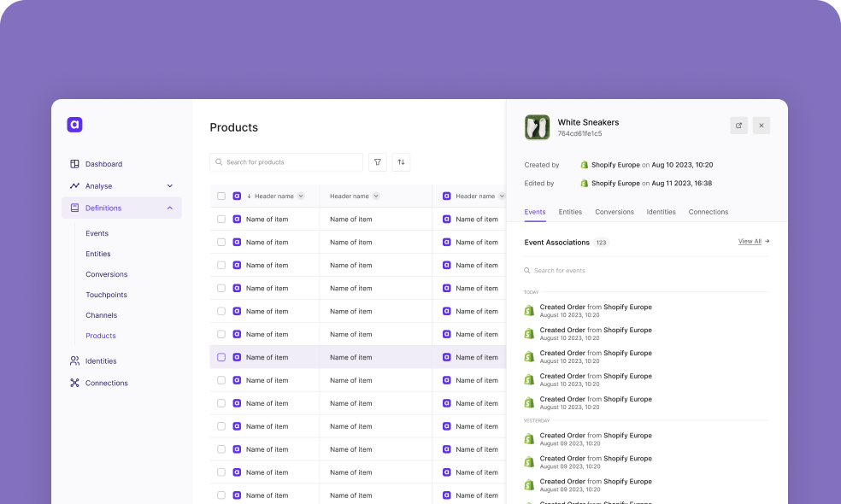Click the Search for events field
Image resolution: width=841 pixels, height=504 pixels.
click(x=598, y=271)
